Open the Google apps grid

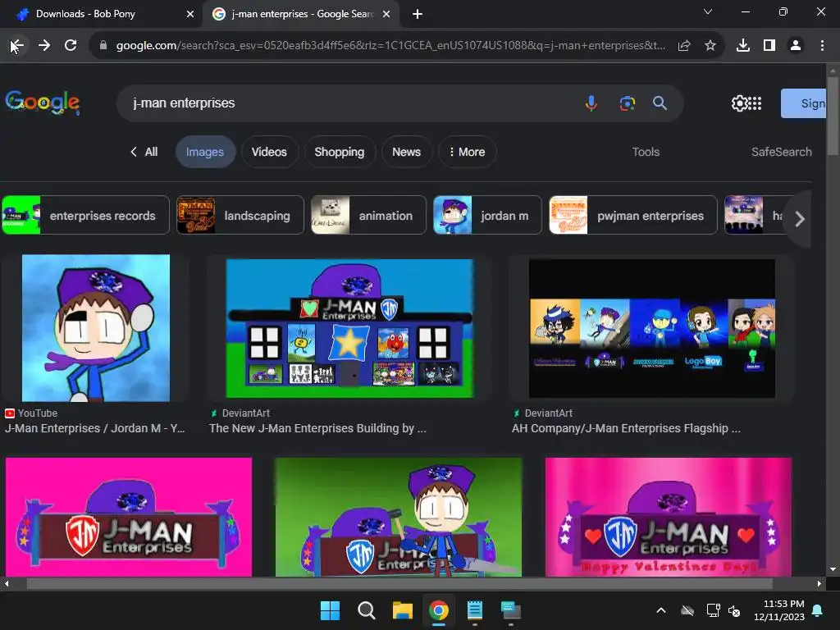[755, 103]
